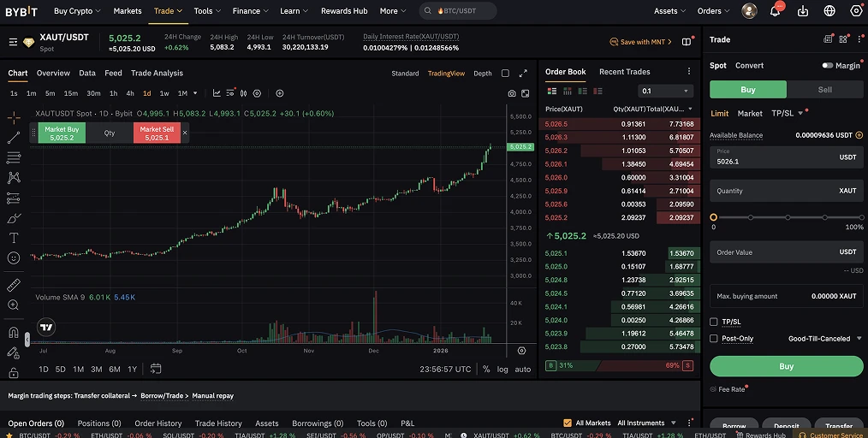
Task: Open the notifications bell
Action: coord(775,10)
